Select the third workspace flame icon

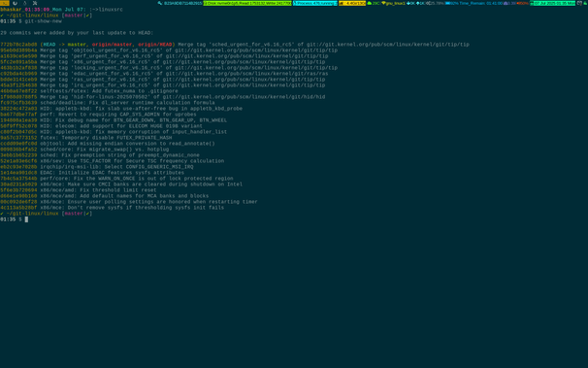(25, 3)
